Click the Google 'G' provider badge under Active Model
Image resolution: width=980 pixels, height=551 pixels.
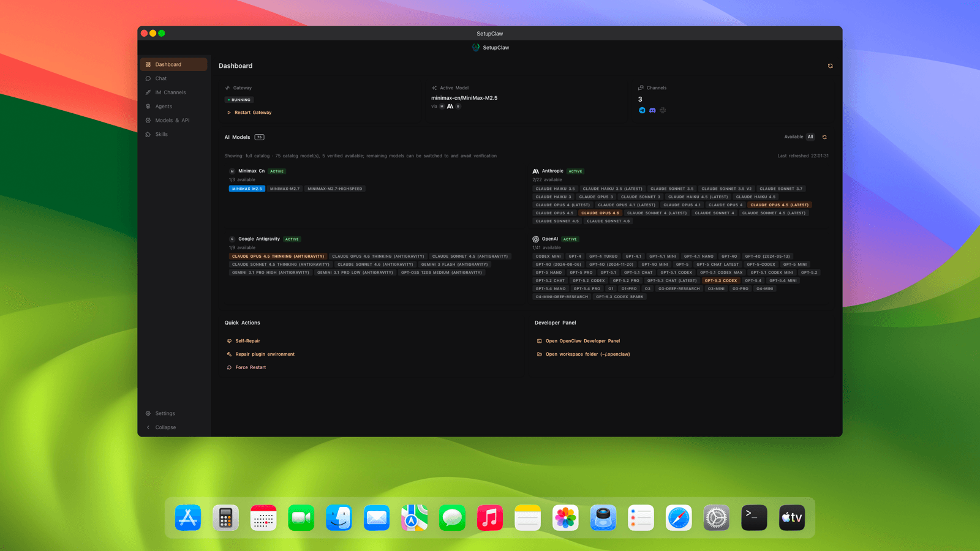(458, 107)
